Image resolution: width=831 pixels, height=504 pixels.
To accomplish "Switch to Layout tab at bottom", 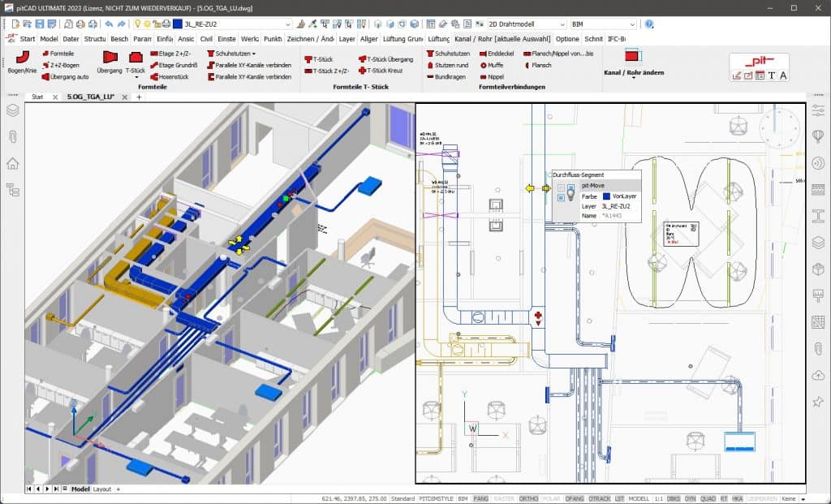I will [x=101, y=489].
